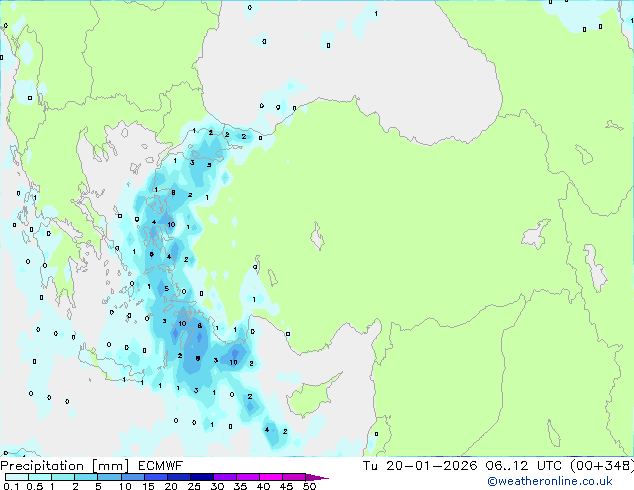Click the "0.5" legend tick label
The width and height of the screenshot is (634, 490).
coord(34,486)
